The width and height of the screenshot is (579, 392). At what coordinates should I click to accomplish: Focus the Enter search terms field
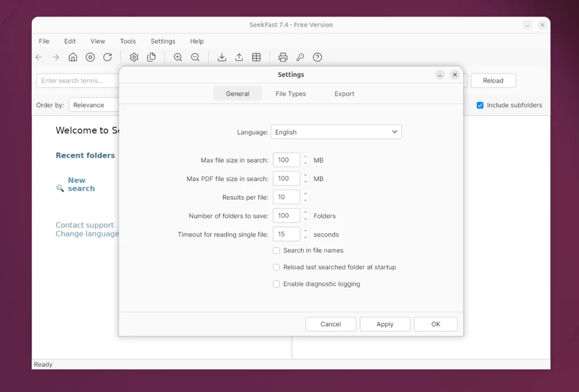(x=77, y=80)
